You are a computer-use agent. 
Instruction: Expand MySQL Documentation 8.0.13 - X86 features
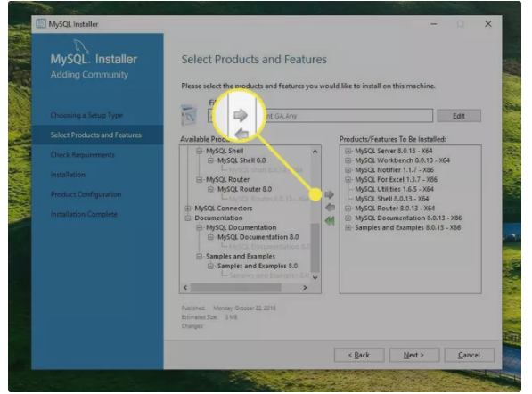[348, 218]
